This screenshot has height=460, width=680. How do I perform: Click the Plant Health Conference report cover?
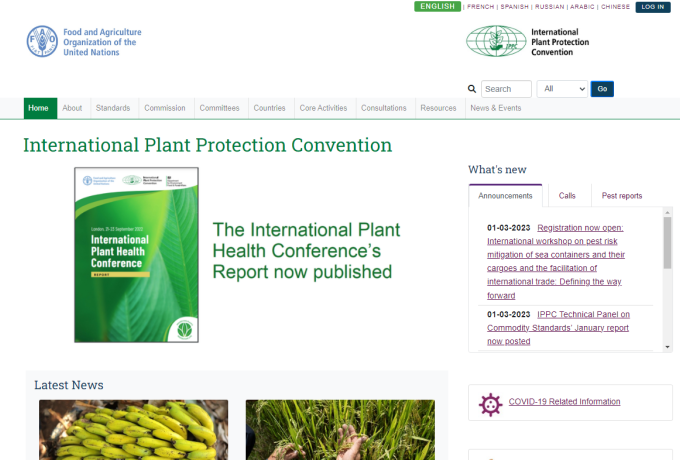136,255
